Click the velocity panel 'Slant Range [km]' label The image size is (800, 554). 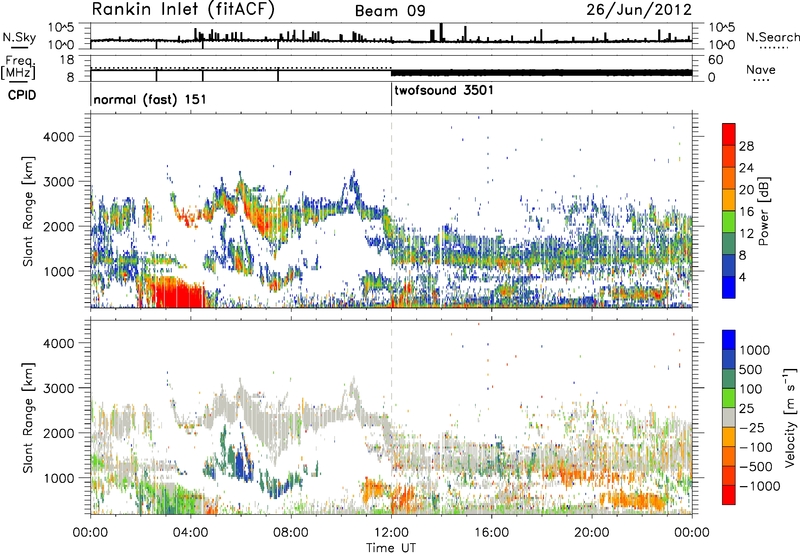[28, 417]
